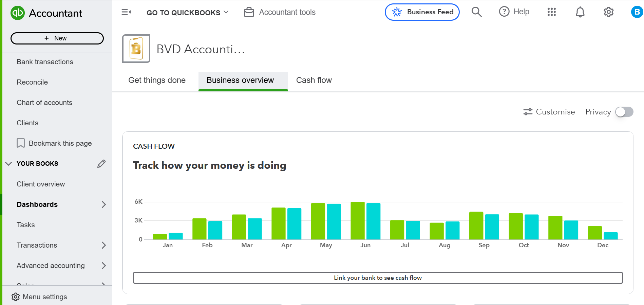Click June green bar in chart
The width and height of the screenshot is (644, 305).
(358, 221)
